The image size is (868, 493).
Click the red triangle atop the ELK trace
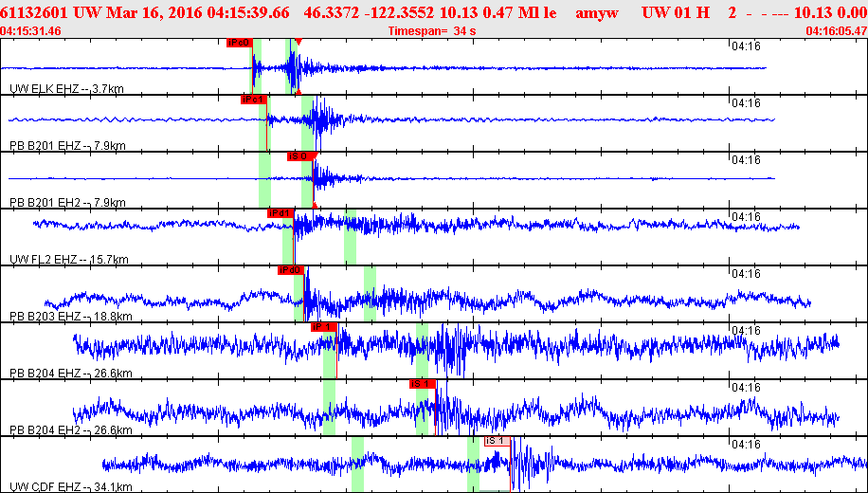(298, 43)
